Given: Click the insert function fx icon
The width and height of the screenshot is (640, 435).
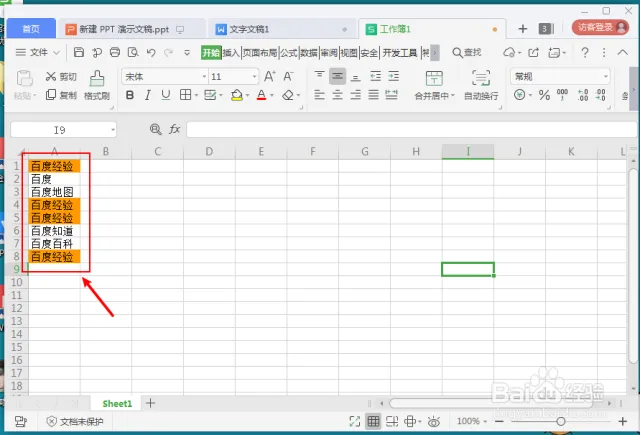Looking at the screenshot, I should click(x=175, y=129).
